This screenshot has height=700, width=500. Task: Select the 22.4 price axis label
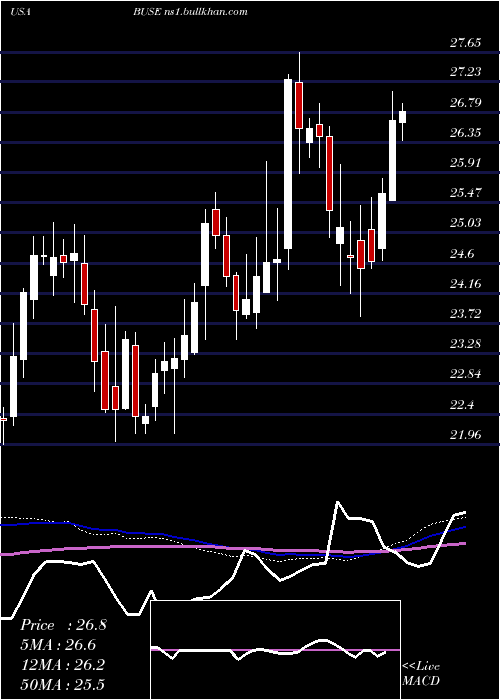coord(462,405)
